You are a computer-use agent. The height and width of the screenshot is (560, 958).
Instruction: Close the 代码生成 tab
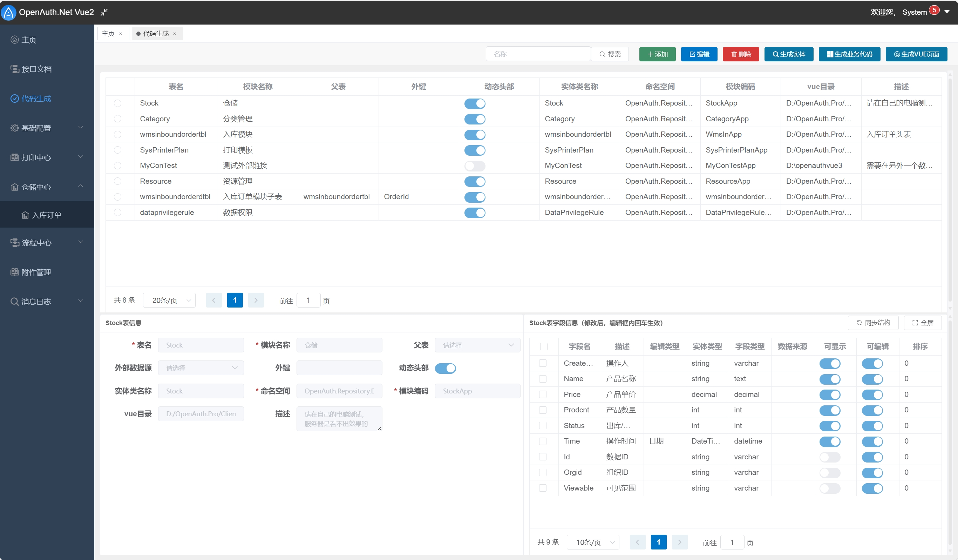click(175, 33)
